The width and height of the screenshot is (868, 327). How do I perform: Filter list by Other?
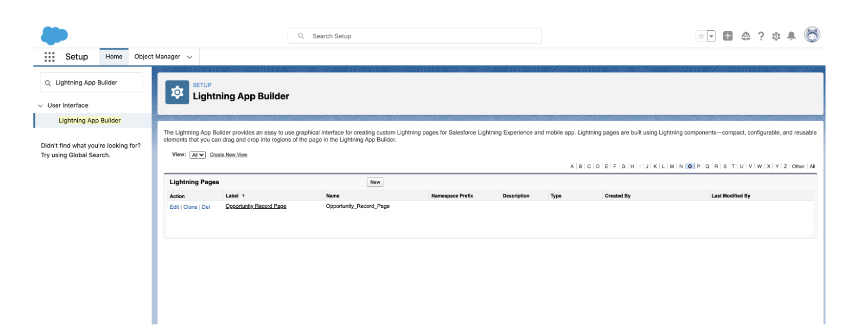tap(798, 166)
